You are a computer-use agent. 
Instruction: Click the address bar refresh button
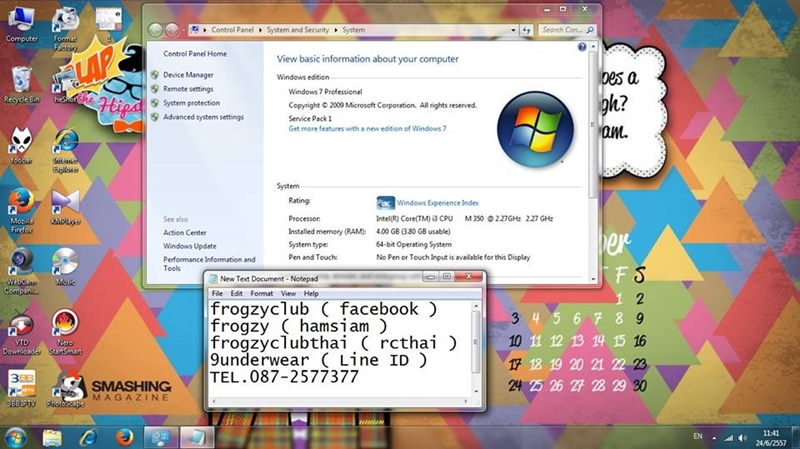click(x=527, y=30)
